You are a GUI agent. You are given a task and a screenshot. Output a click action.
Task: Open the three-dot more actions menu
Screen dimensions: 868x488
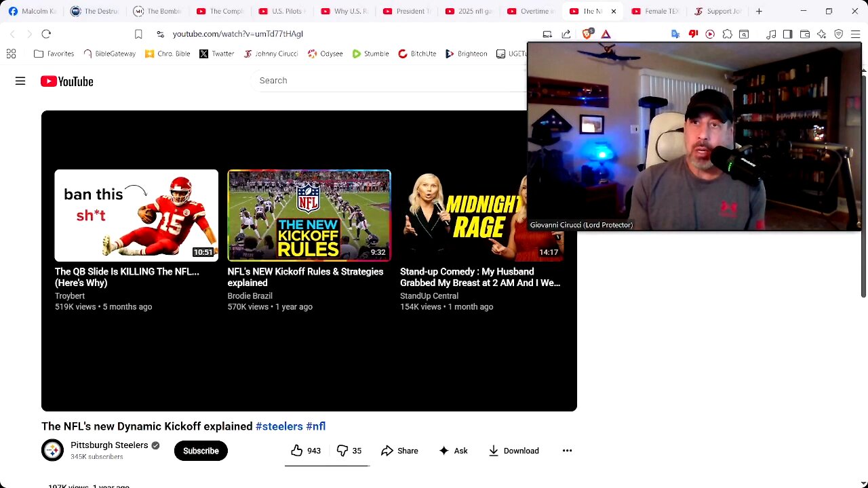click(x=567, y=451)
